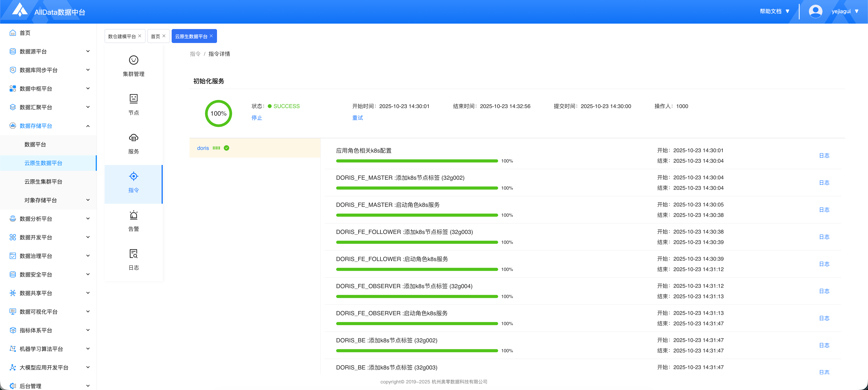Click the 重试 retry link
The width and height of the screenshot is (868, 390).
[357, 118]
